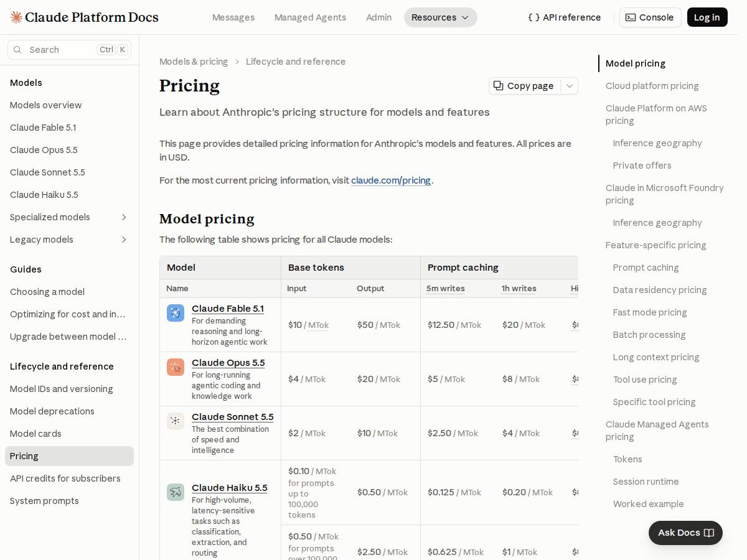
Task: Open the Claude Fable 5.1 table link
Action: (228, 309)
